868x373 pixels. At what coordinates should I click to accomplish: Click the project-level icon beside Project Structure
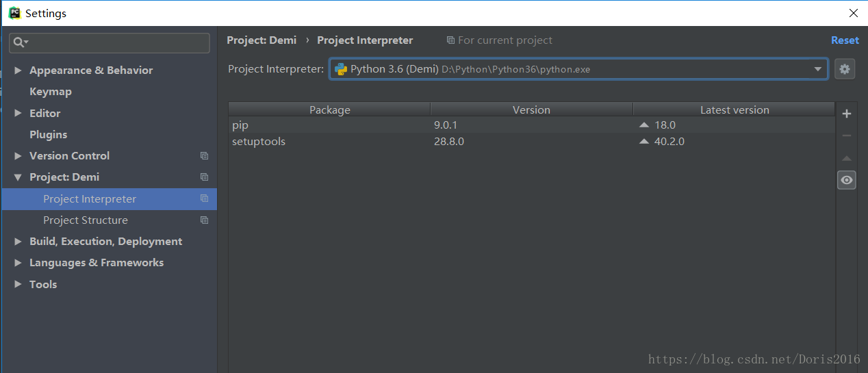204,220
